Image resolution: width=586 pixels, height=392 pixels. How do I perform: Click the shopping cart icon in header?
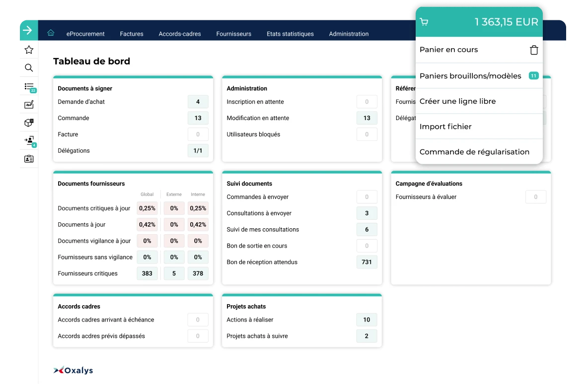tap(424, 22)
